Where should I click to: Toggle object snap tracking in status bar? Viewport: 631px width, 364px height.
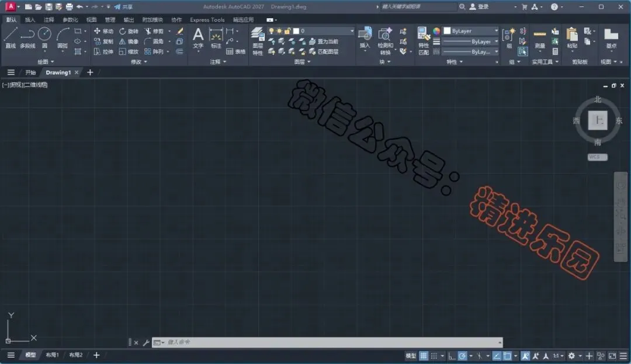point(497,356)
